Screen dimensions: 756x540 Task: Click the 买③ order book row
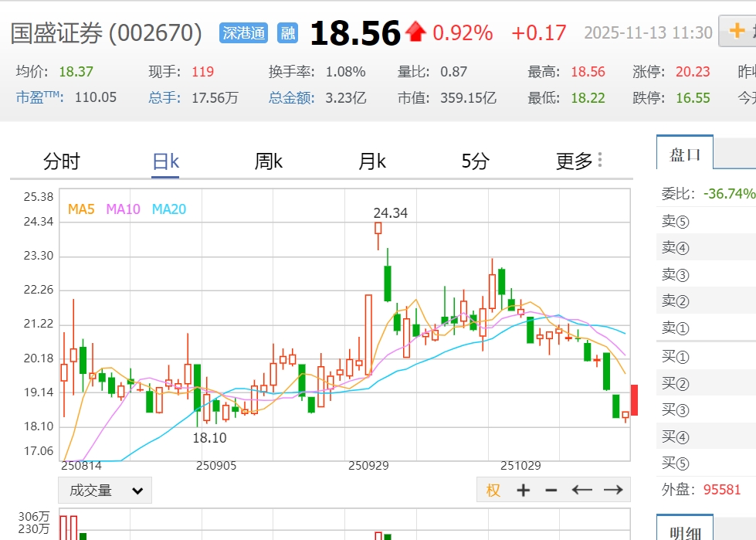point(707,409)
